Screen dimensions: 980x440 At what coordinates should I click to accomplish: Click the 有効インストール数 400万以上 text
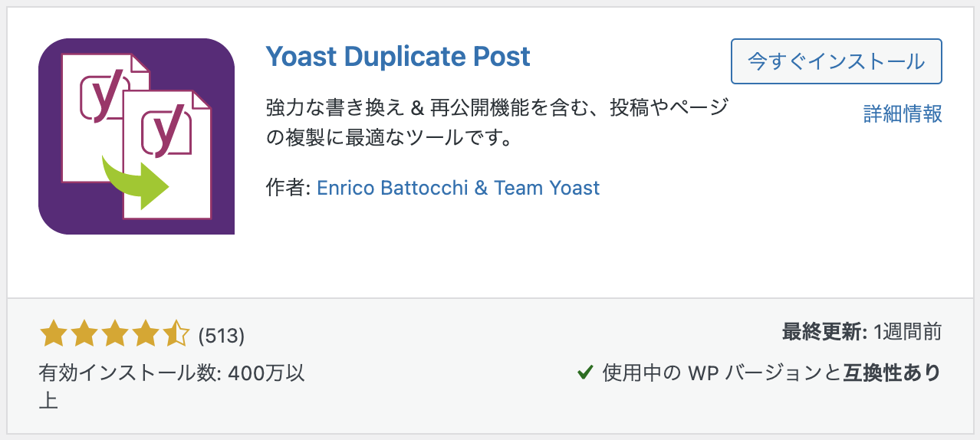tap(173, 387)
